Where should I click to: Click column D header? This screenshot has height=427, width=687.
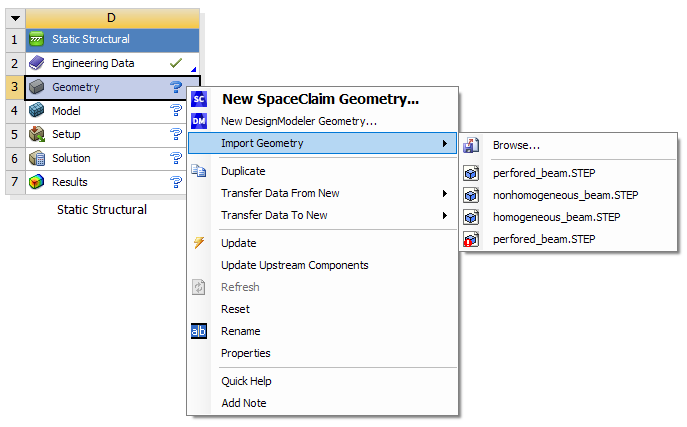point(112,18)
